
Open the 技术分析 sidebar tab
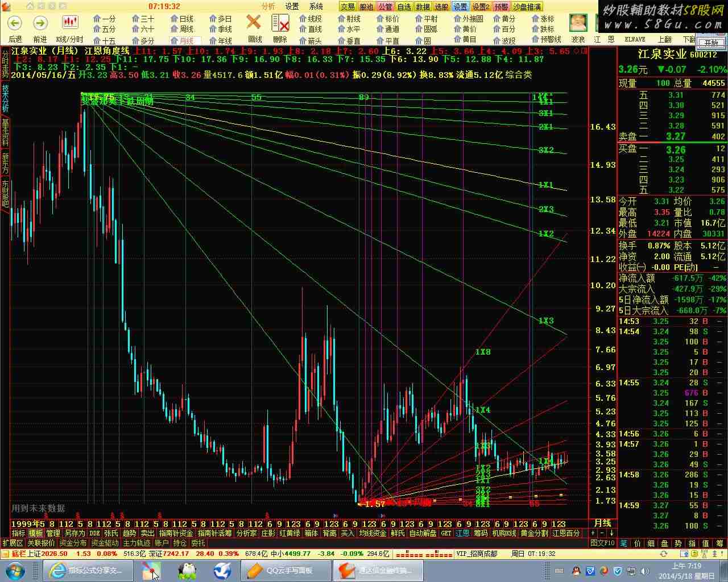[5, 98]
